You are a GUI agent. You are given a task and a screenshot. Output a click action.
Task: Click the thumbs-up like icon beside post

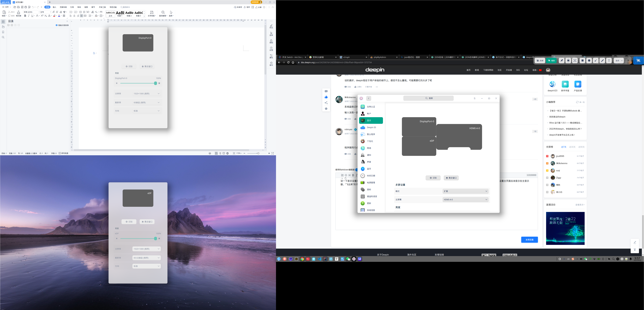tap(326, 97)
